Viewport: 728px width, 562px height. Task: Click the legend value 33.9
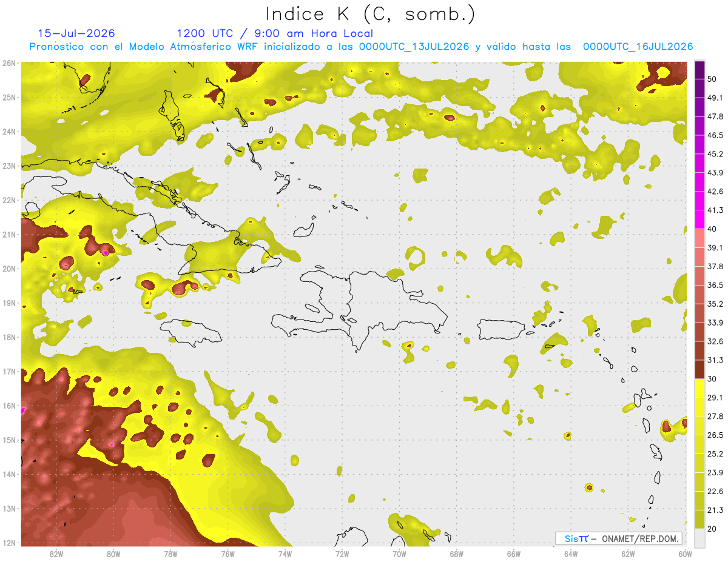coord(715,323)
